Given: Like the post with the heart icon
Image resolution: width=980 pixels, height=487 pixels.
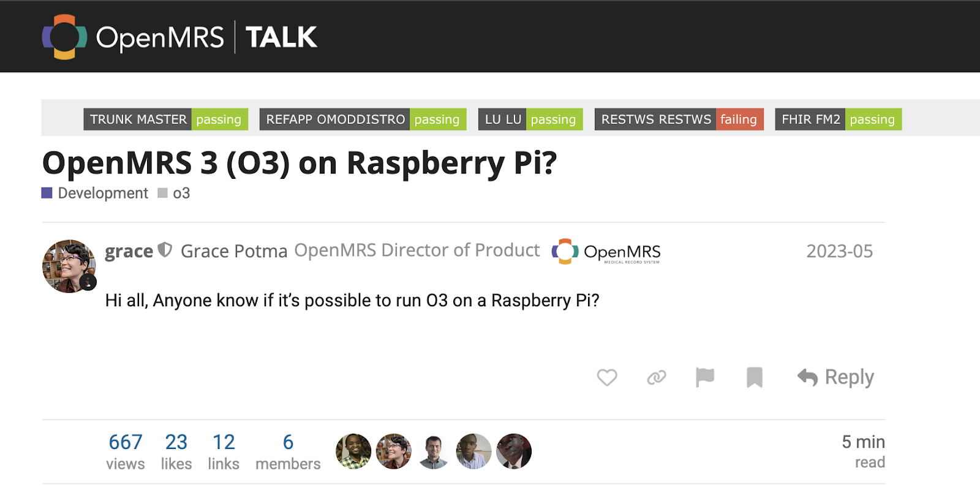Looking at the screenshot, I should 606,377.
